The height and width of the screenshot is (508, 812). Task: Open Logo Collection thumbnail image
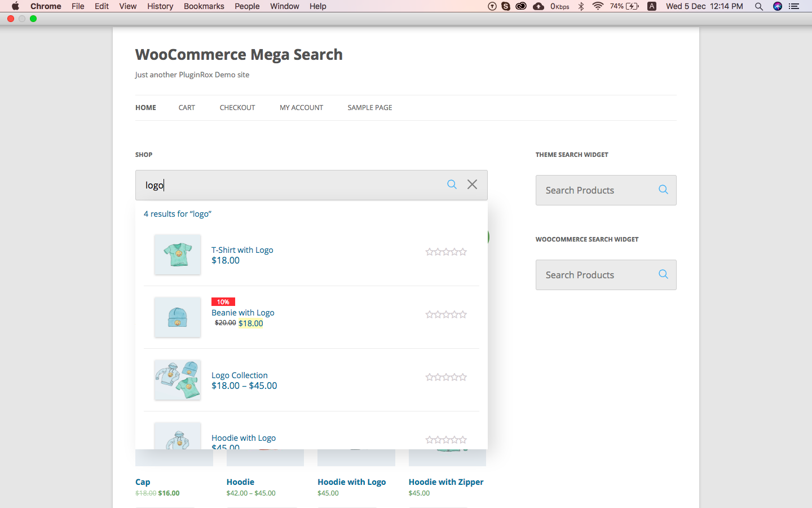(x=178, y=380)
